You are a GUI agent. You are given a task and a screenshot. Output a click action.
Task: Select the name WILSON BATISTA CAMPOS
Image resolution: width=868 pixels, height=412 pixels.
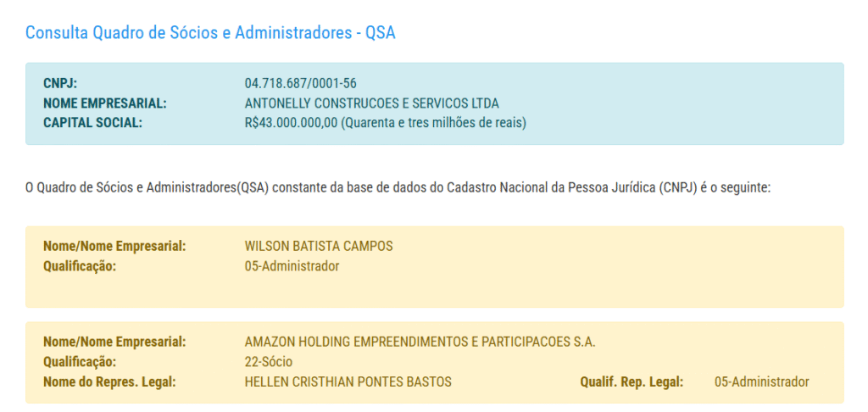[x=318, y=246]
